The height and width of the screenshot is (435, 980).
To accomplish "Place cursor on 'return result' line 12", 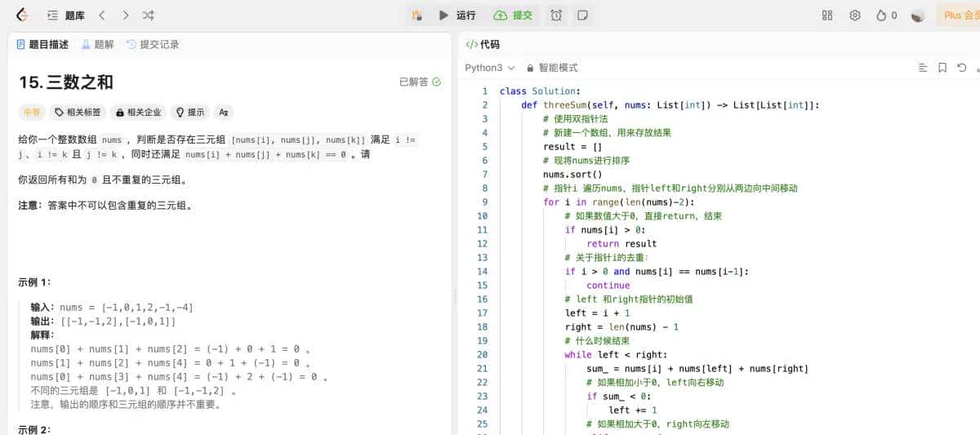I will 621,243.
